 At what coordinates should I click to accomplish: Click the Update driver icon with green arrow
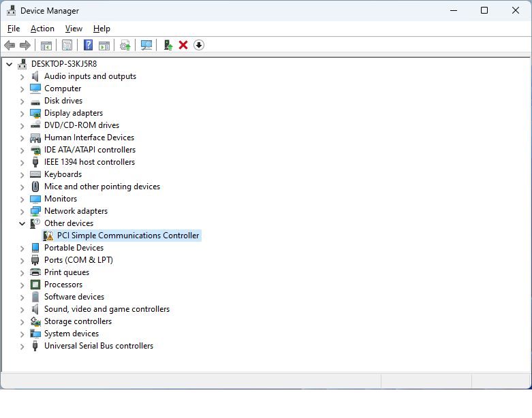pyautogui.click(x=168, y=45)
